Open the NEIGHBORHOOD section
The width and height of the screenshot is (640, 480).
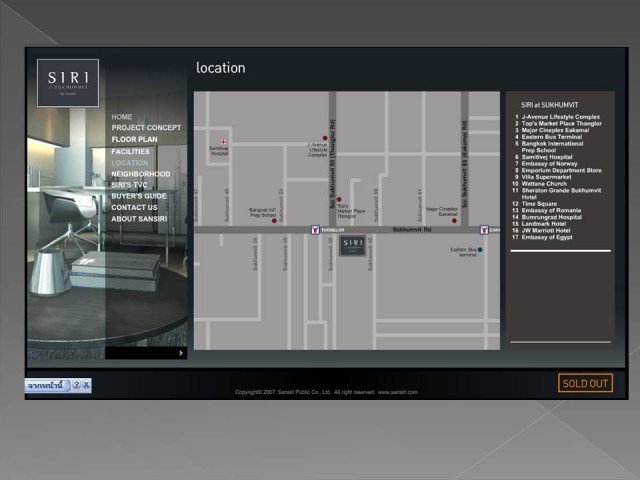(141, 174)
